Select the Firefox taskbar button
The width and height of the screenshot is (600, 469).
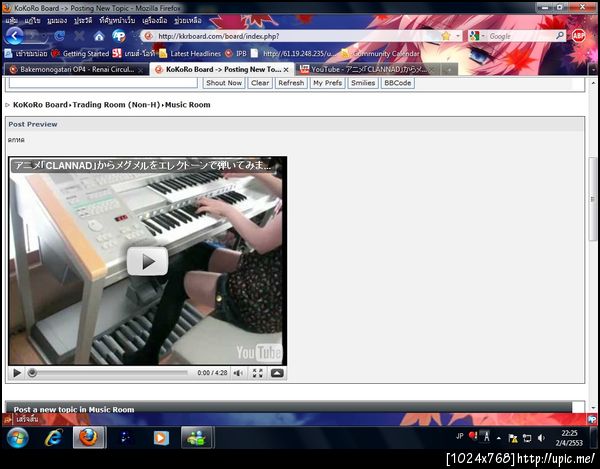point(88,438)
